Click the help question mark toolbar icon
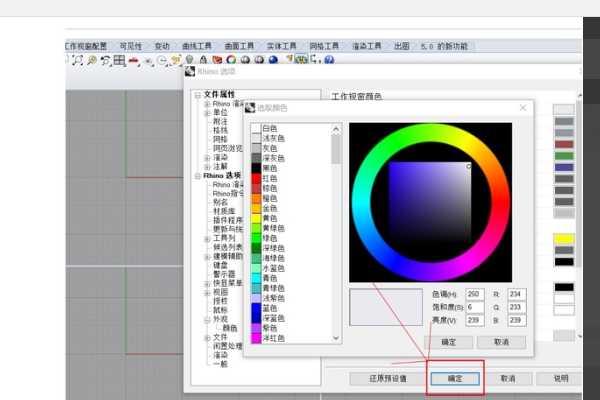 329,60
